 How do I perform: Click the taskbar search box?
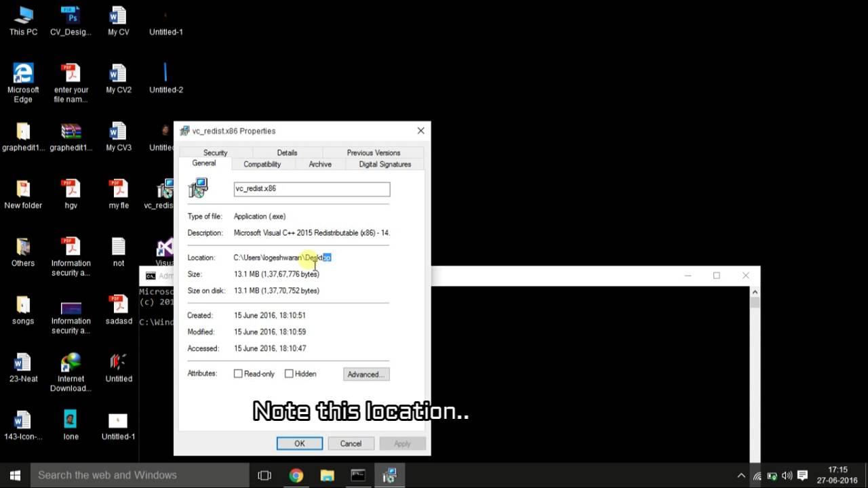(x=140, y=475)
